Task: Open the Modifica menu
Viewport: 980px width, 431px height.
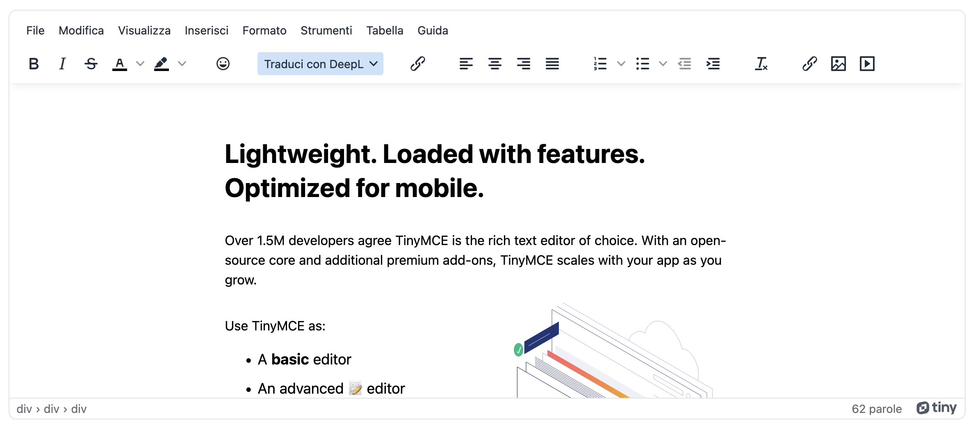Action: [81, 30]
